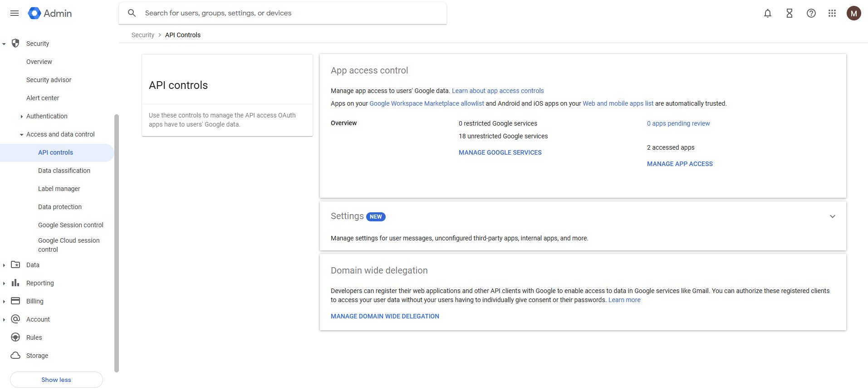Click the '0 restricted Google services' text

pos(498,123)
